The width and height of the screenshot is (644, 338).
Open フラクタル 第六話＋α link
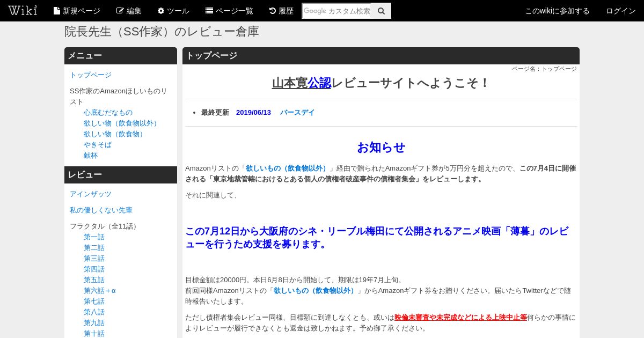(100, 291)
